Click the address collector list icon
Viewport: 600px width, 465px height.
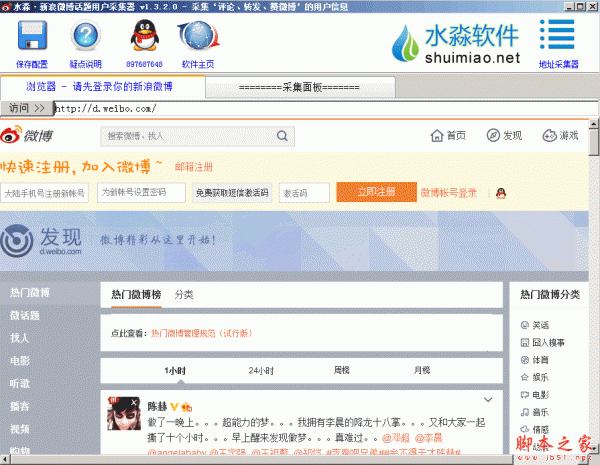tap(558, 34)
